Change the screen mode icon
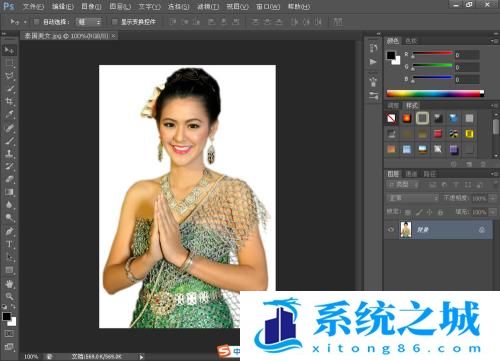 [9, 347]
